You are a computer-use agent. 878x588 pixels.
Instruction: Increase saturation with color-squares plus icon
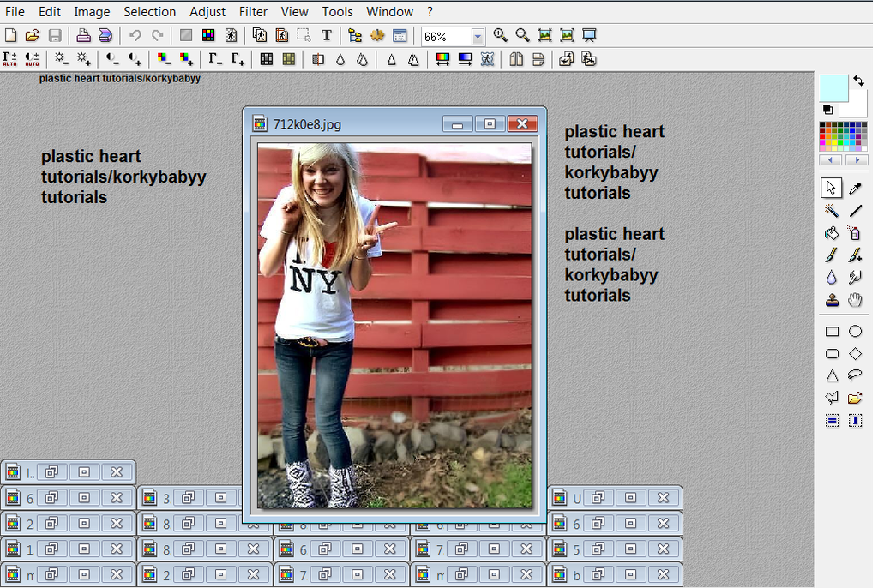tap(186, 59)
